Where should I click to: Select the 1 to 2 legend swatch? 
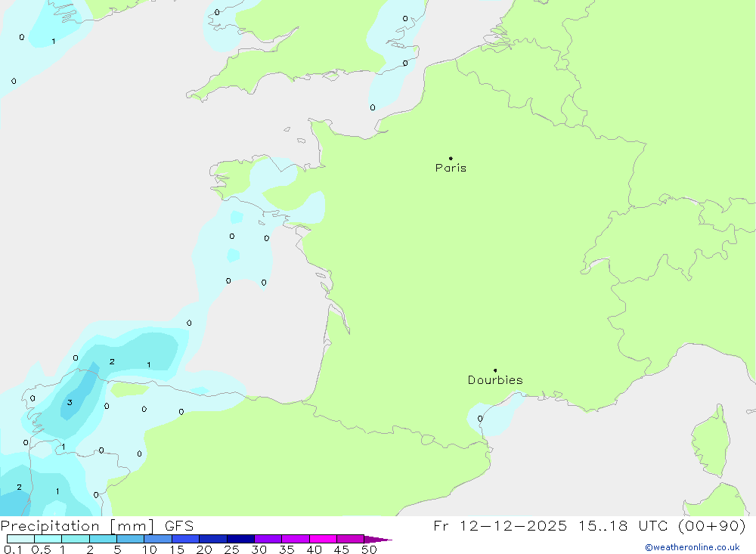point(76,539)
